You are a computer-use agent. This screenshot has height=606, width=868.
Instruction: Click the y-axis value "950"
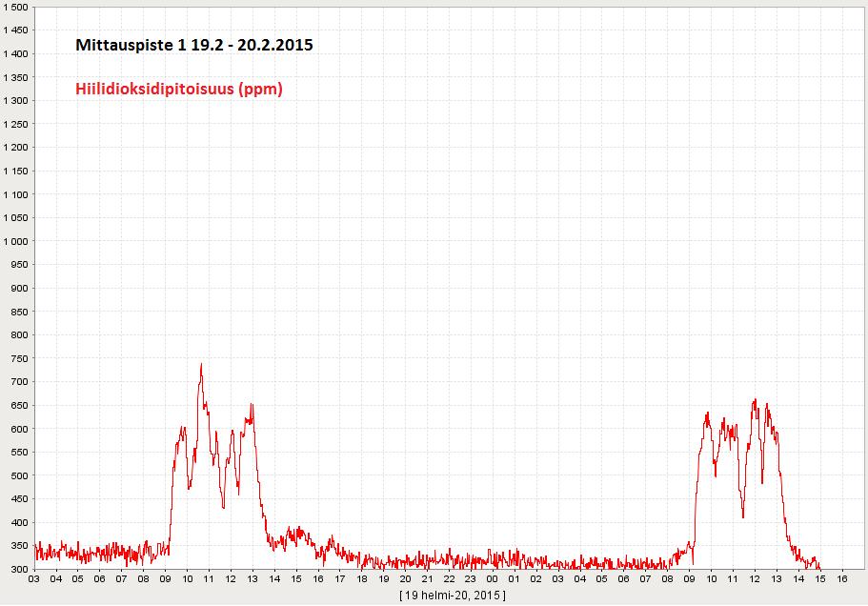[19, 265]
